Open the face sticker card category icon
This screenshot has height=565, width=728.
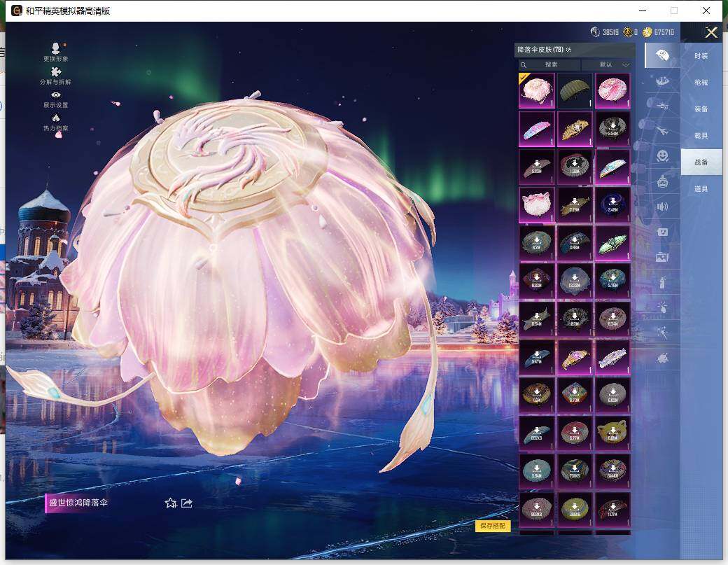662,232
